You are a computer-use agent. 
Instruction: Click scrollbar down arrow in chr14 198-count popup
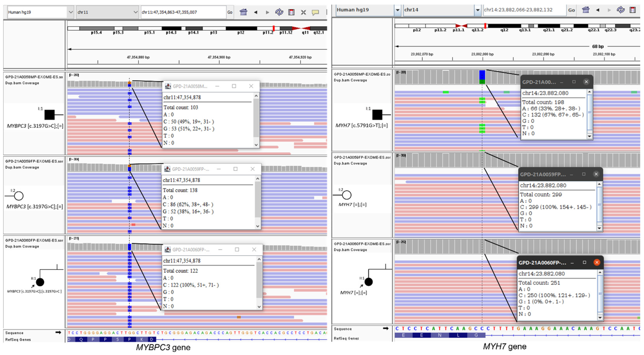(589, 136)
